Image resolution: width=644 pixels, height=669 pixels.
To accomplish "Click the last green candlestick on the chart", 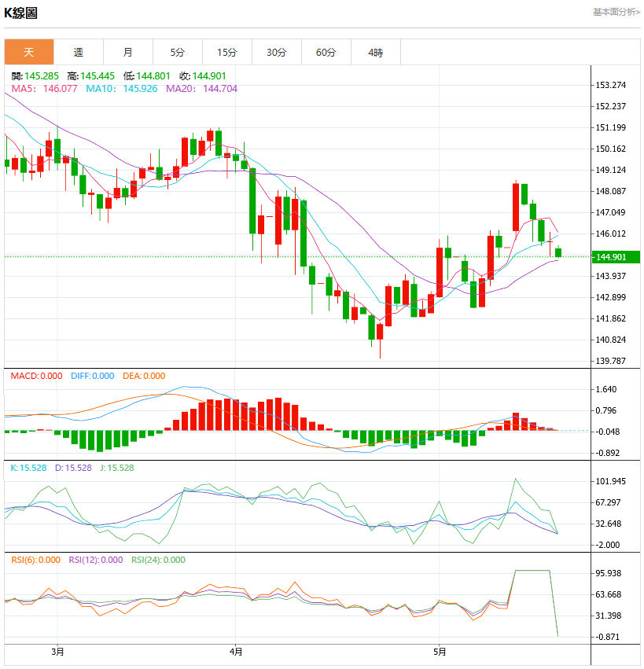I will [x=558, y=252].
